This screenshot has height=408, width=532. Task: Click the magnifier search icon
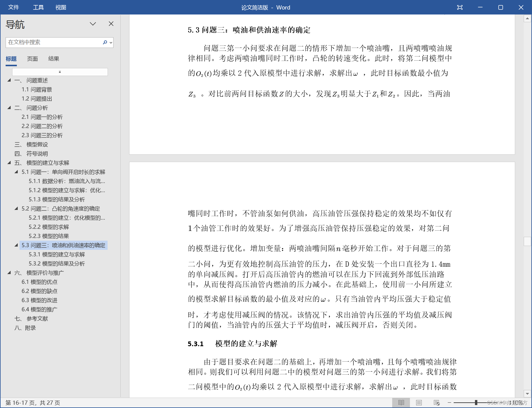coord(105,42)
